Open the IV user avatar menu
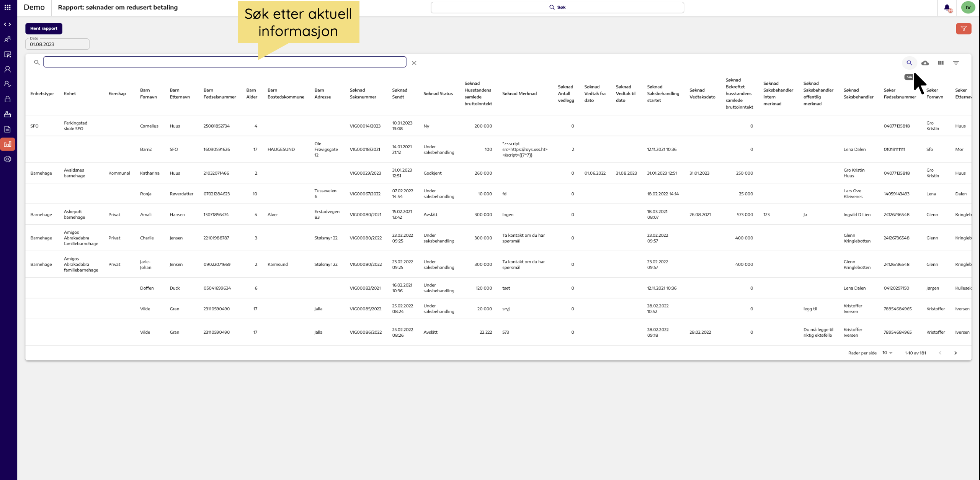The width and height of the screenshot is (980, 480). [968, 7]
